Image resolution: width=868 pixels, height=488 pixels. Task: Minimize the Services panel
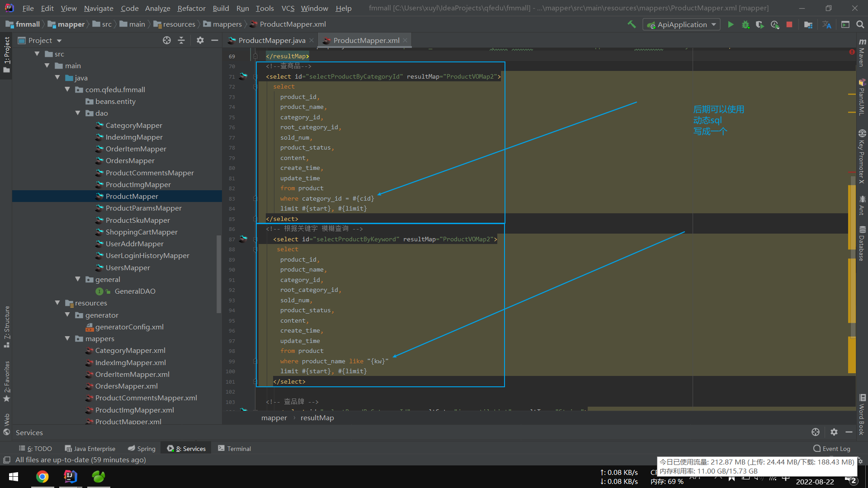849,432
